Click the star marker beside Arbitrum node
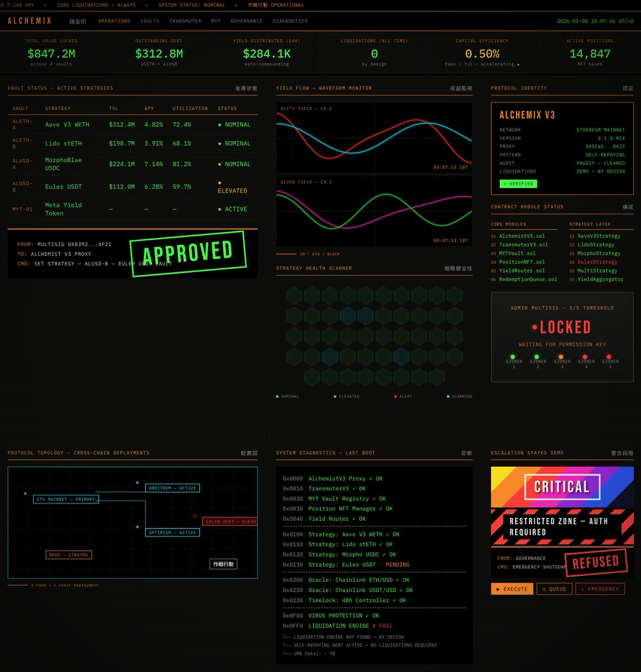This screenshot has width=641, height=672. coord(137,483)
